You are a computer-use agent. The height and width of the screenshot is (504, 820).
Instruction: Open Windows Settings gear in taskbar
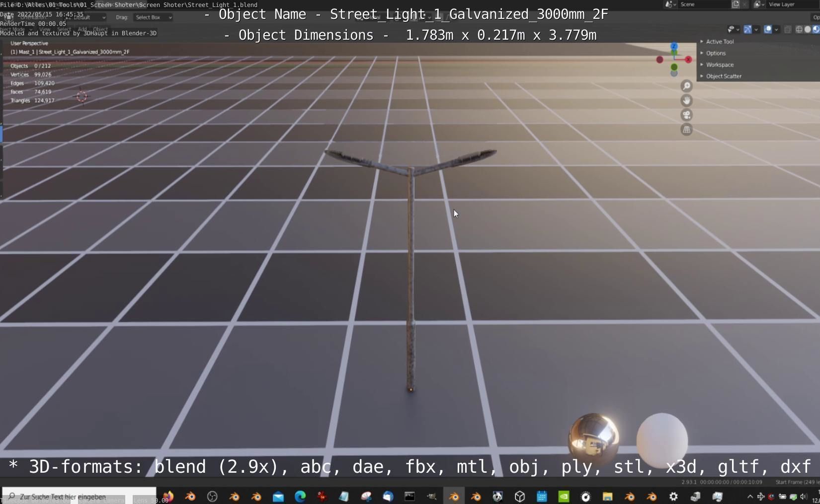click(x=673, y=497)
